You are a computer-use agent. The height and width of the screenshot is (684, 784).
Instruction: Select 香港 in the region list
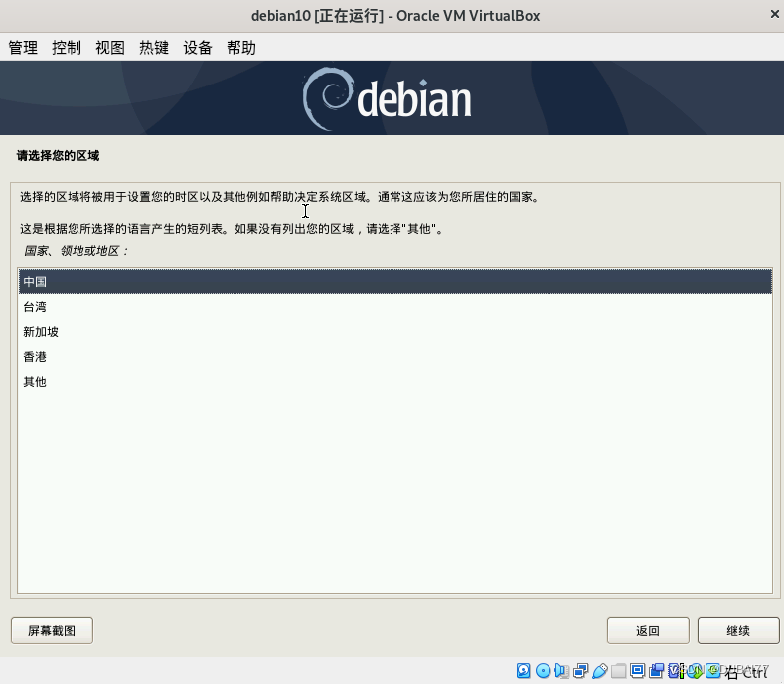point(395,357)
